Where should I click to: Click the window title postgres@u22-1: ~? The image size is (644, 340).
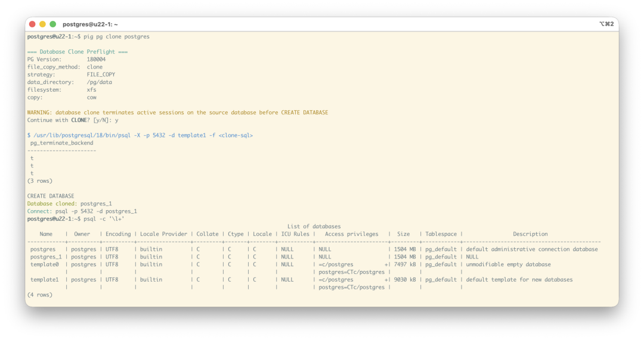(x=91, y=24)
